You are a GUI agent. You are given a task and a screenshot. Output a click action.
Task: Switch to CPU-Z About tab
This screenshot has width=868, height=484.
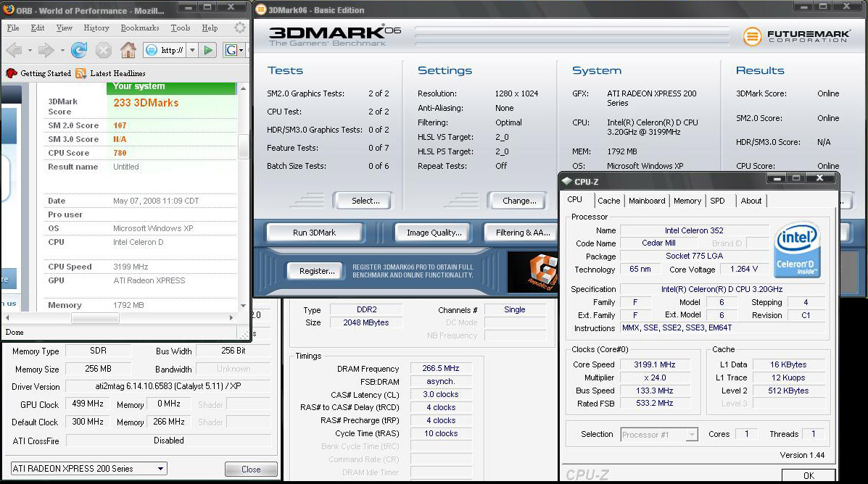click(751, 201)
